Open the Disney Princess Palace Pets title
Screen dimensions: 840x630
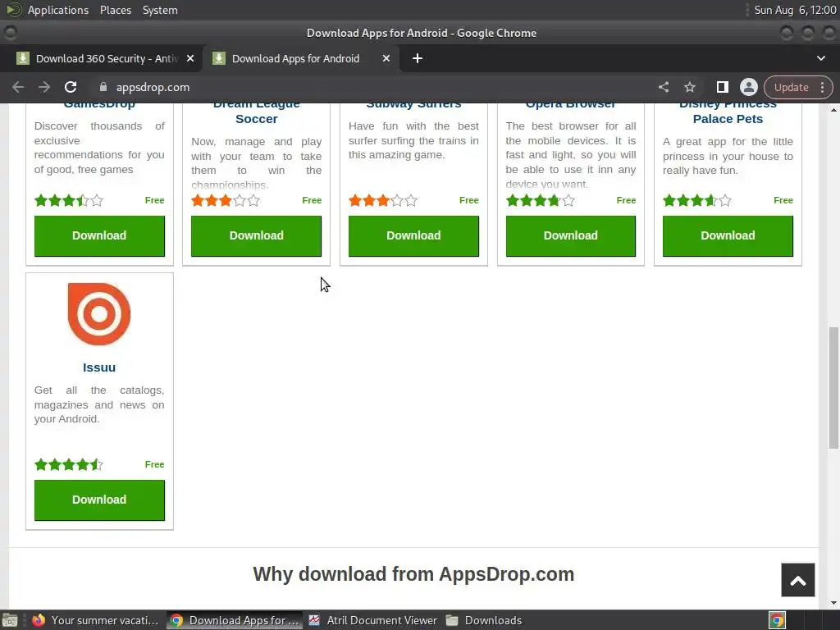pos(728,112)
